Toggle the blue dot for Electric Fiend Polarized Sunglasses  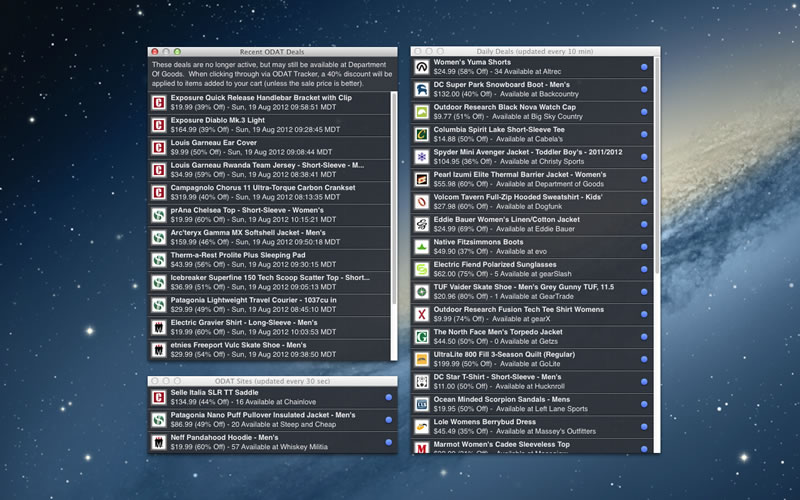tap(644, 269)
